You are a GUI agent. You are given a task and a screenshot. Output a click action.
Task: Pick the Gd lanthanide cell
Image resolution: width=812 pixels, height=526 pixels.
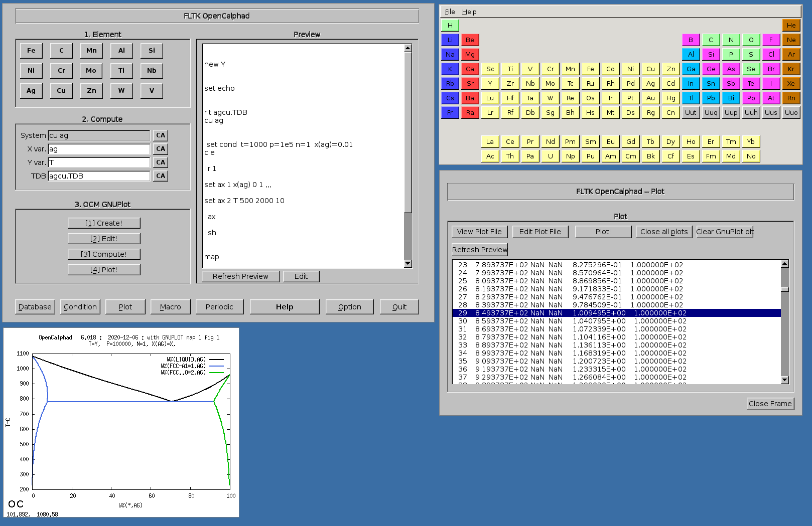(631, 142)
